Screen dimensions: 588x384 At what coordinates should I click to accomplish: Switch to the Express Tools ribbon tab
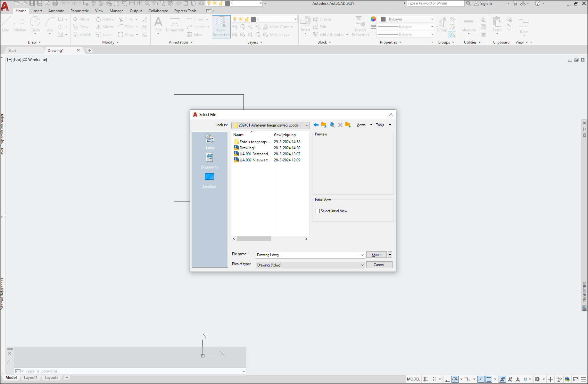pos(185,11)
